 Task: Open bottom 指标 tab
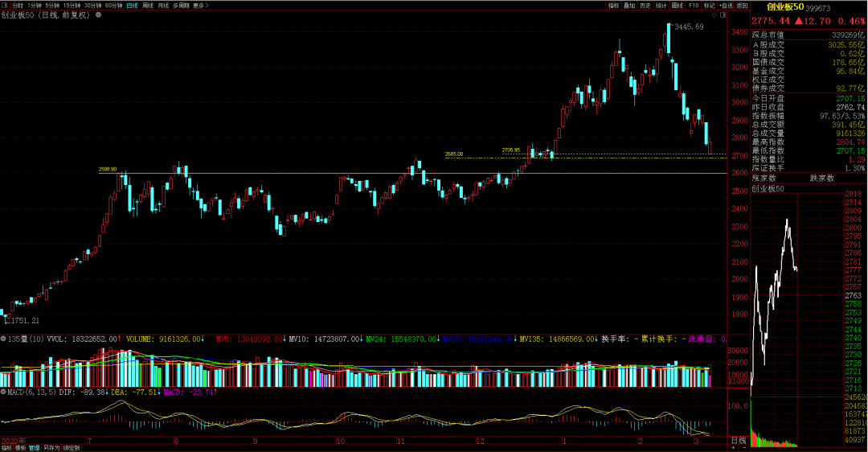6,448
